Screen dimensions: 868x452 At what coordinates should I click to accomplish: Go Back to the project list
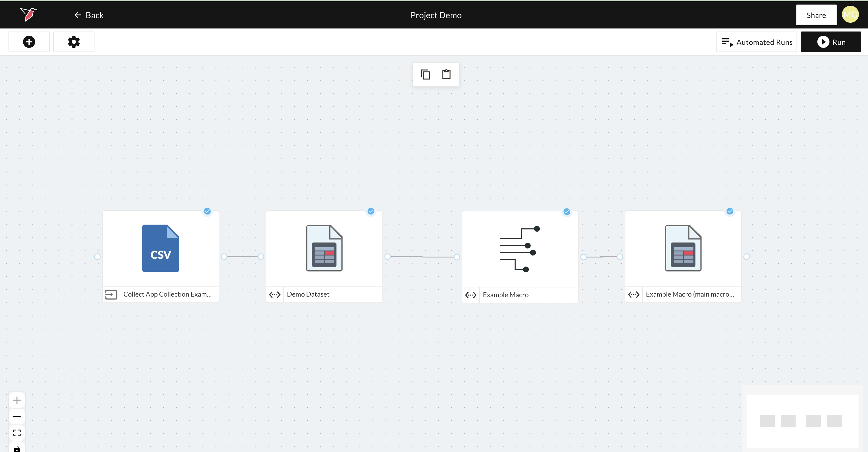click(89, 15)
